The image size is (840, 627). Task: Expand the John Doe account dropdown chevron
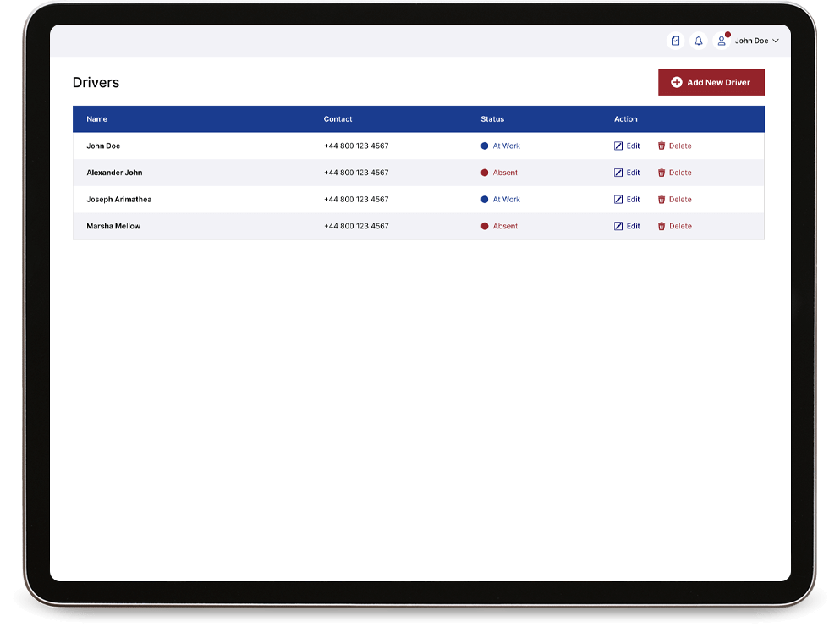coord(776,41)
